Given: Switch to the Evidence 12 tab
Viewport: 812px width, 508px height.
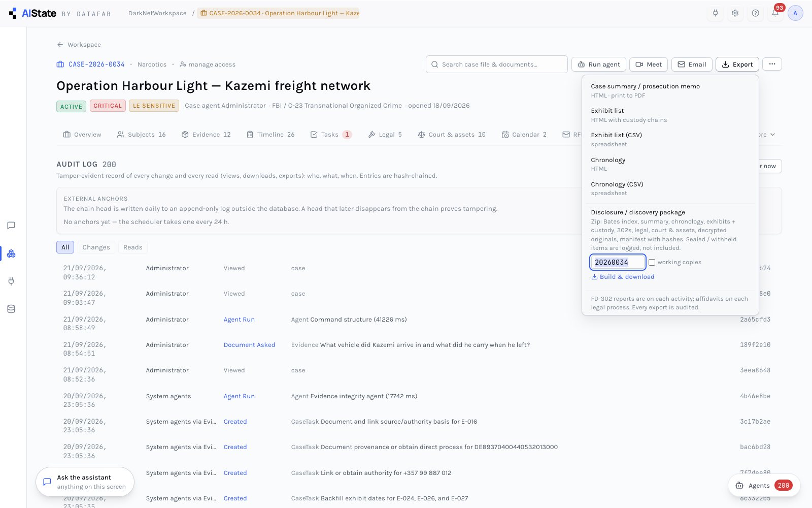Looking at the screenshot, I should [206, 135].
